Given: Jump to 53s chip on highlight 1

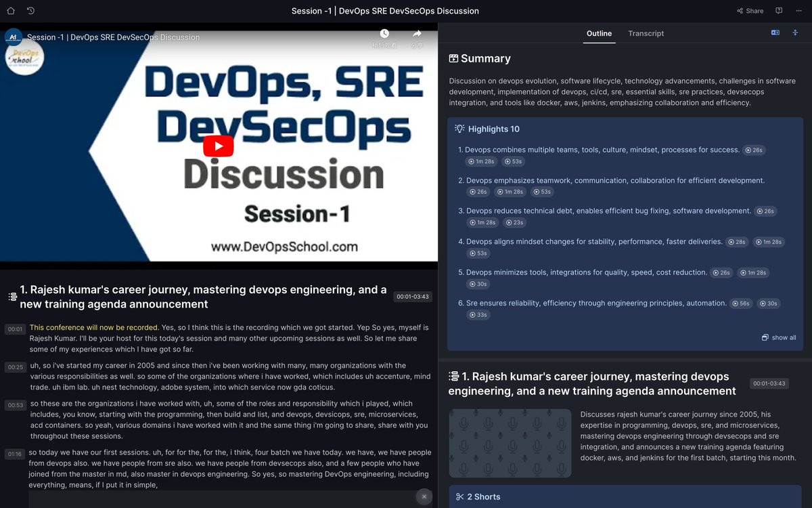Looking at the screenshot, I should pos(512,162).
